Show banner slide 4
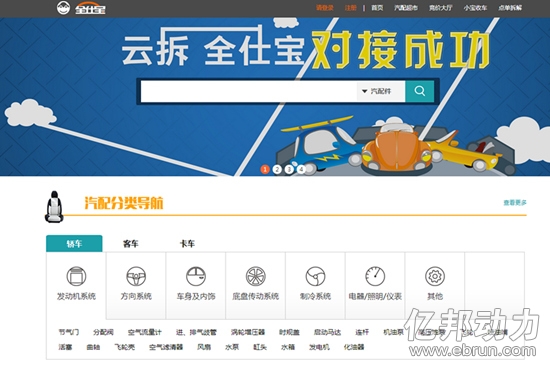The image size is (550, 367). click(x=301, y=169)
